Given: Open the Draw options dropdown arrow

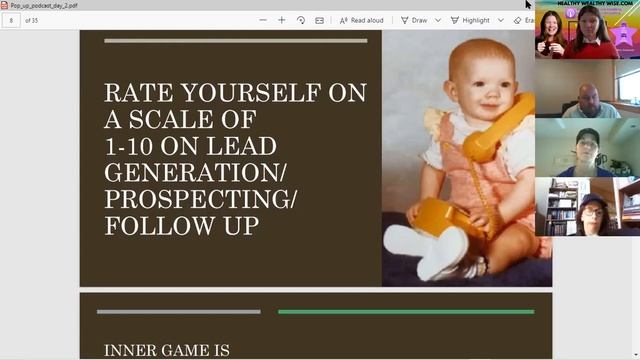Looking at the screenshot, I should (438, 20).
